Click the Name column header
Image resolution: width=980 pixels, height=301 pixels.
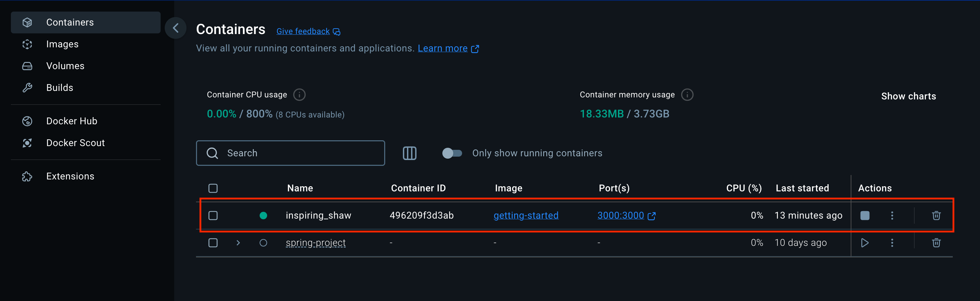(300, 188)
